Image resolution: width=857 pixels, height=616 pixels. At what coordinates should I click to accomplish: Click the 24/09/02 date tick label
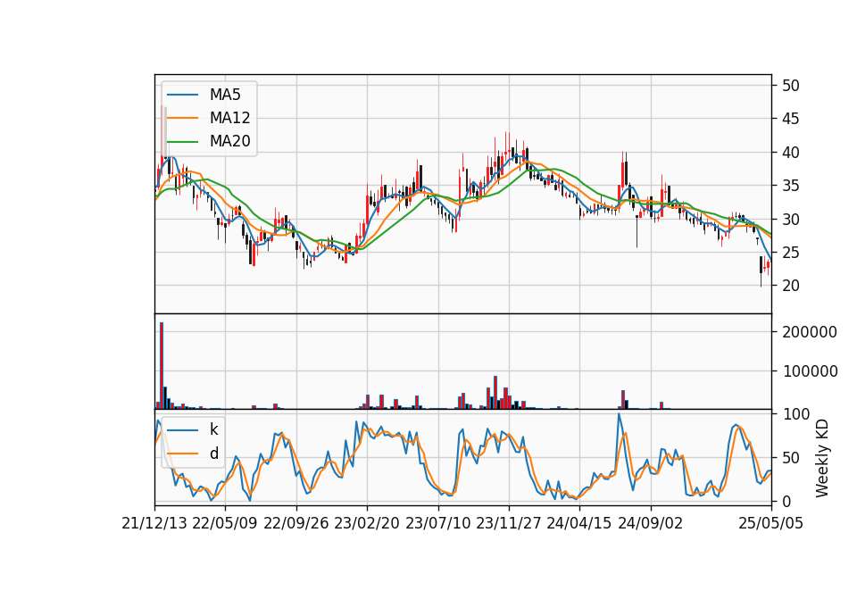651,523
